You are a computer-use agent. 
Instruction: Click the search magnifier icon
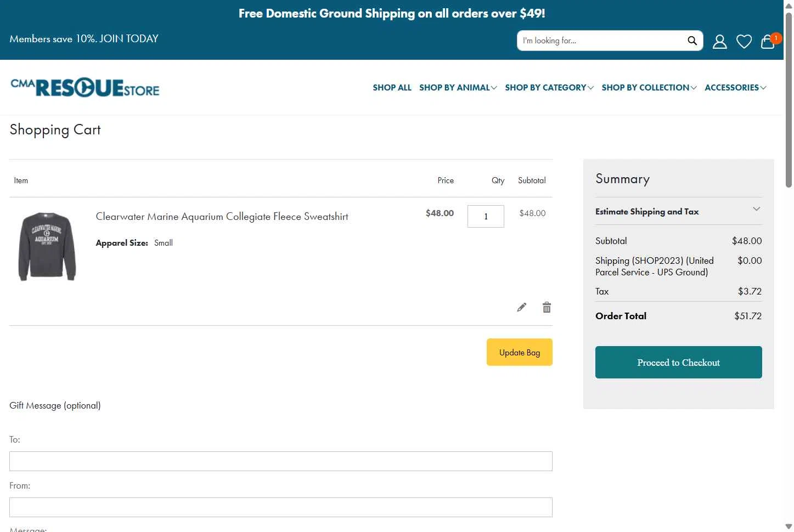692,41
